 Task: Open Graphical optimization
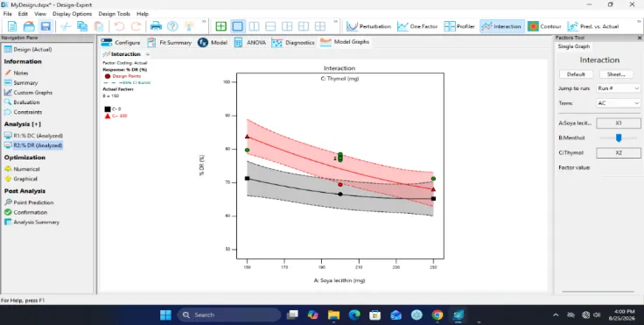point(20,179)
